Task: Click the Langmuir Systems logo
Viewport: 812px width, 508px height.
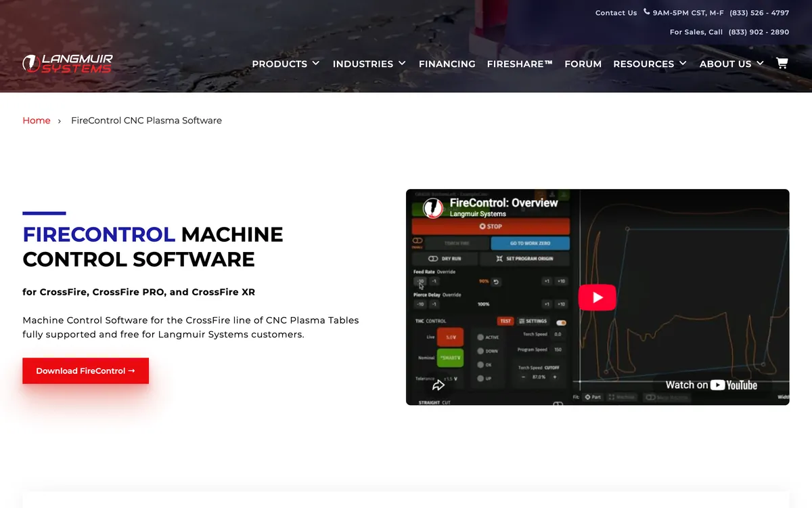Action: 68,64
